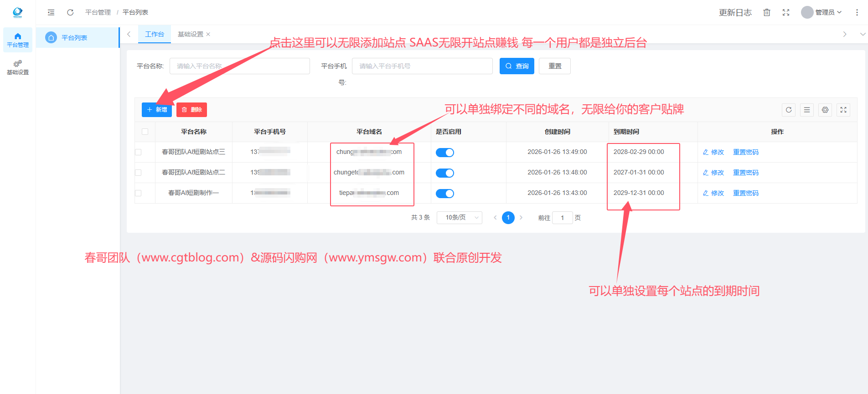Click the 创建时间 column header
868x394 pixels.
pos(558,132)
